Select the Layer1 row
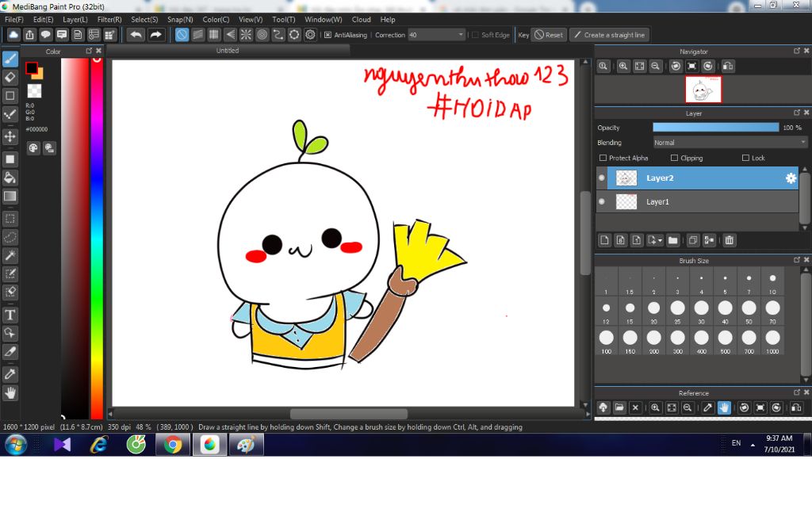 (x=697, y=202)
